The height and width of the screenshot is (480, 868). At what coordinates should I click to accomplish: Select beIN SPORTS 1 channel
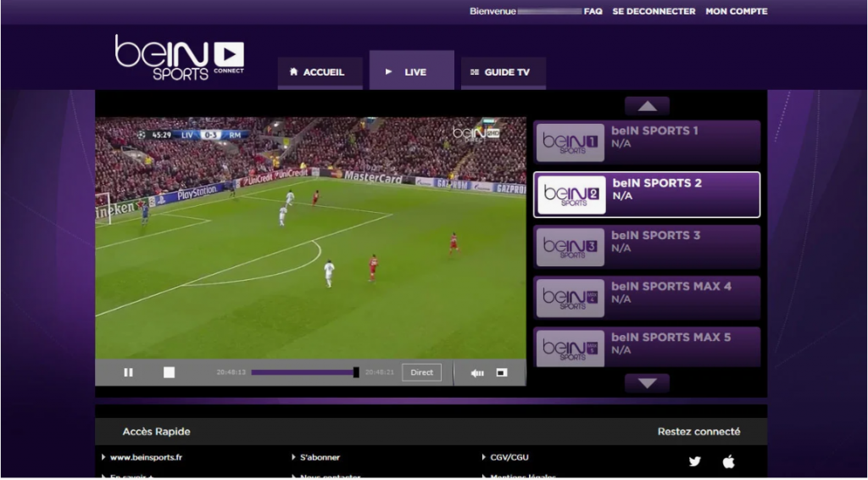647,142
